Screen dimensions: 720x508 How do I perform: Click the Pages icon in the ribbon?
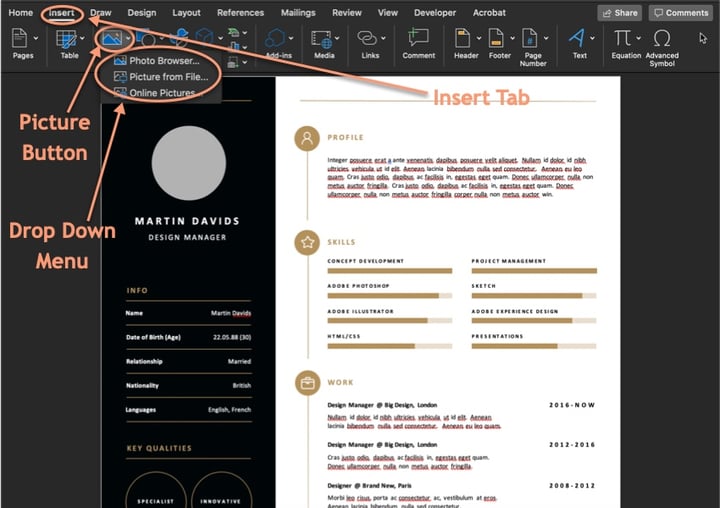(19, 38)
